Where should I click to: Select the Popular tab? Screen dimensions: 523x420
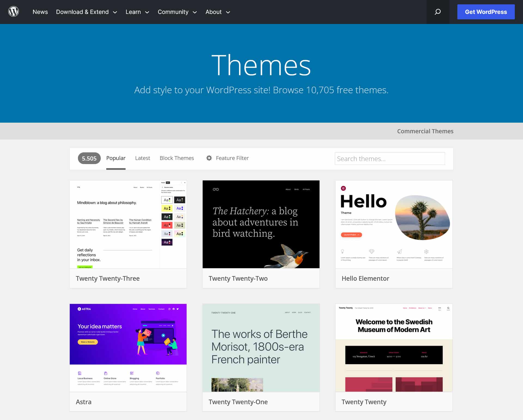[116, 158]
